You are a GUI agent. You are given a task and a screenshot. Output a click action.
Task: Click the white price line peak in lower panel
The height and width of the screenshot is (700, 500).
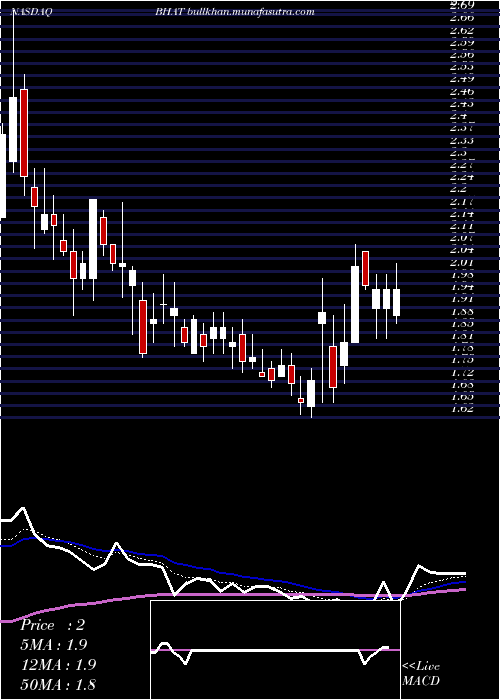coord(23,508)
